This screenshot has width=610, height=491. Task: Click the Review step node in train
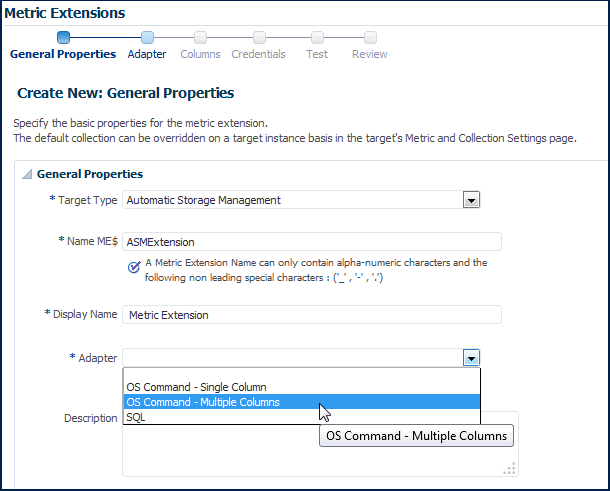tap(370, 38)
